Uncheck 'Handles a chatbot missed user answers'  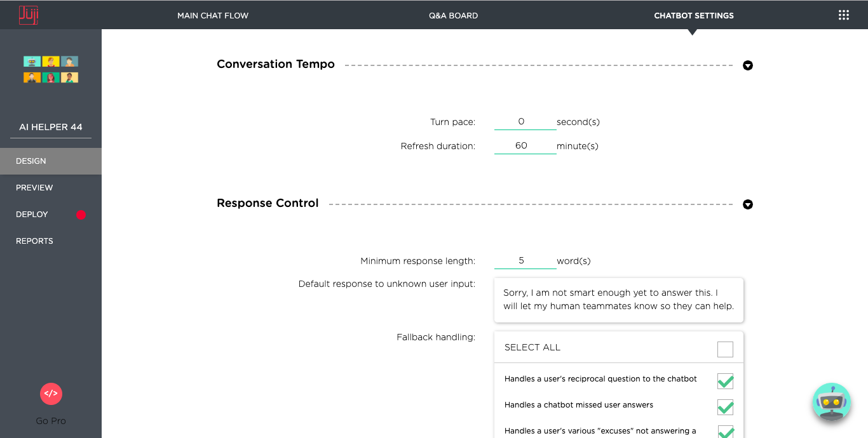click(x=725, y=407)
